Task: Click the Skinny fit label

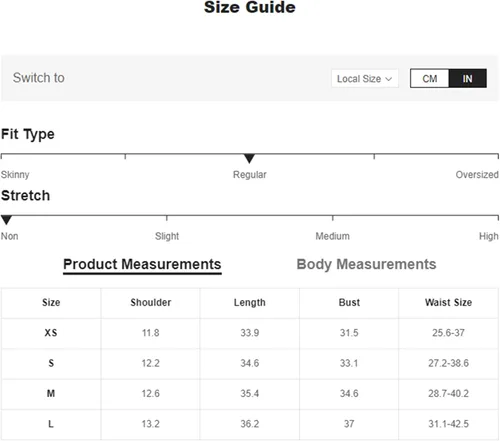Action: point(15,175)
